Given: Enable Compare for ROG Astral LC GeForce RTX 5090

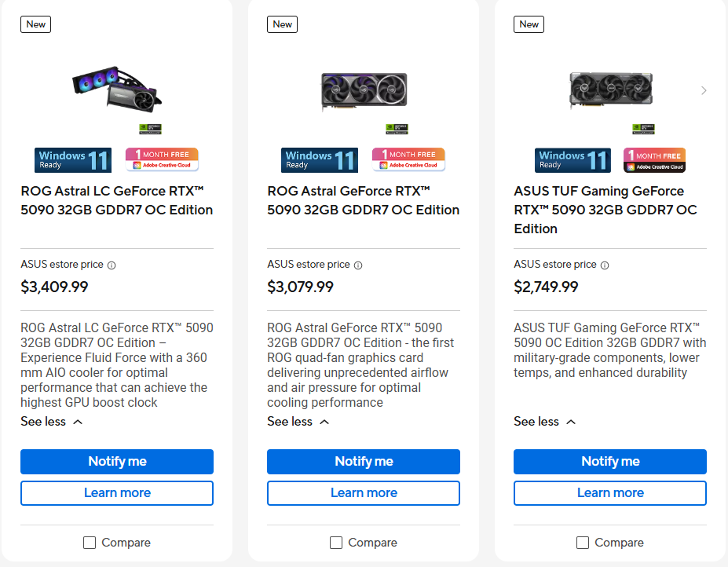Looking at the screenshot, I should [90, 542].
